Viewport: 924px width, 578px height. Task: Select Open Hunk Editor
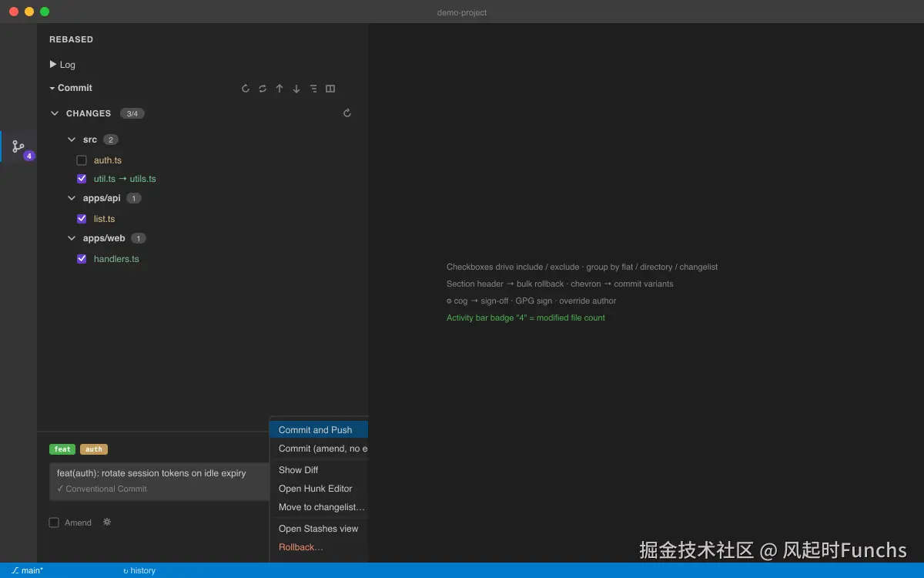pyautogui.click(x=319, y=489)
